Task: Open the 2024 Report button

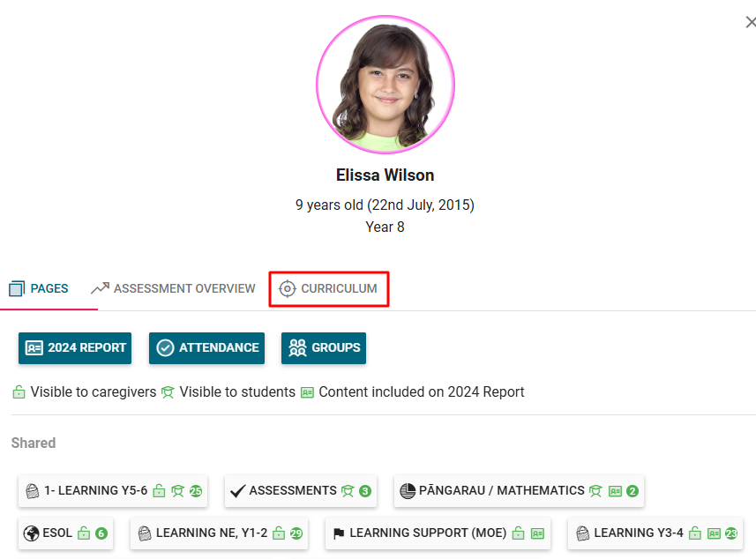Action: tap(75, 347)
